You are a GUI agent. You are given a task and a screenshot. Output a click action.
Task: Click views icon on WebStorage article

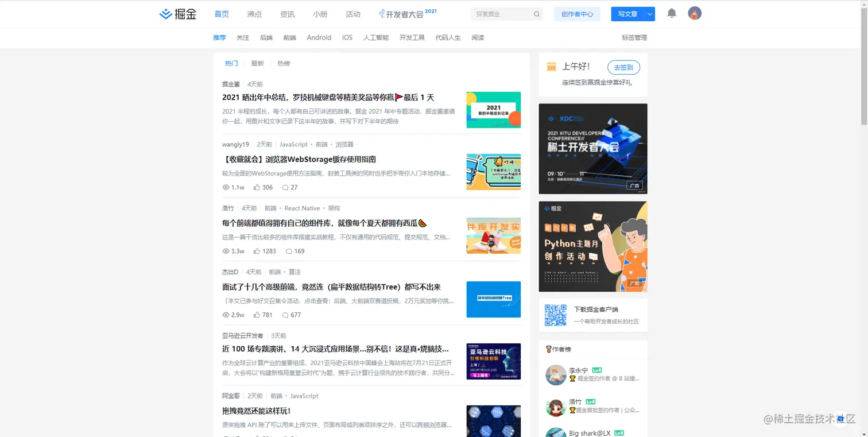click(x=226, y=188)
